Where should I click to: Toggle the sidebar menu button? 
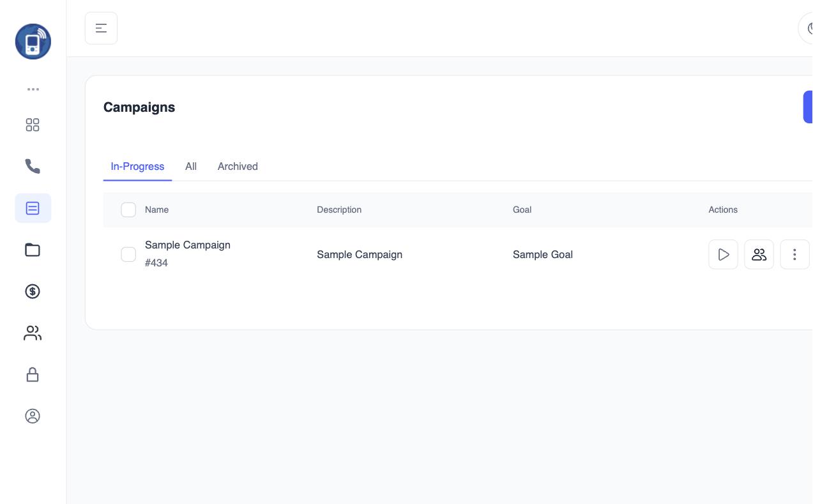click(101, 28)
